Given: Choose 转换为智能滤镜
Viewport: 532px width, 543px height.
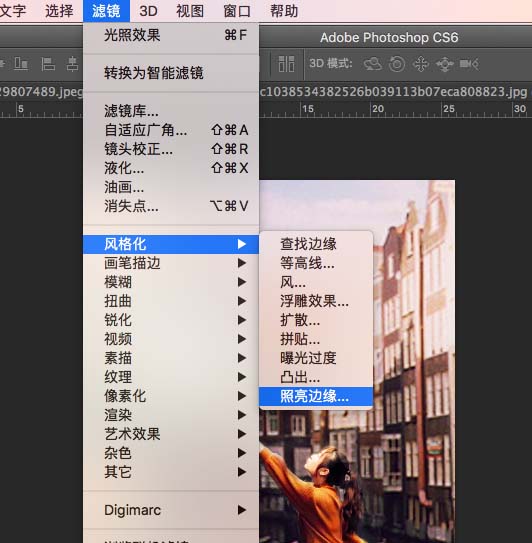Looking at the screenshot, I should click(171, 73).
